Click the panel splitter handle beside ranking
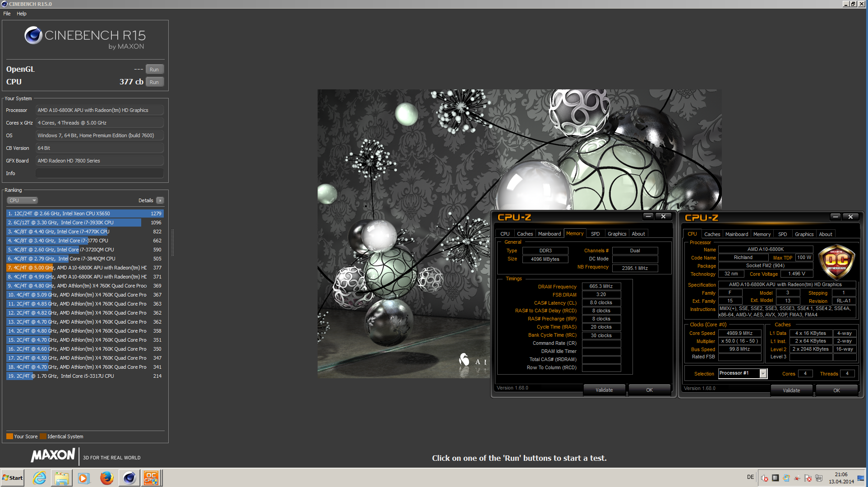The height and width of the screenshot is (487, 868). point(172,242)
